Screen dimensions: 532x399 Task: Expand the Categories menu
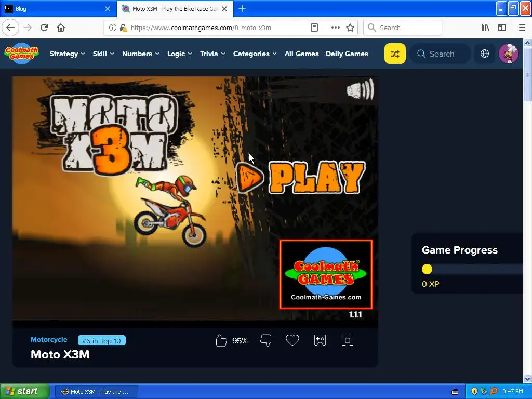(255, 54)
